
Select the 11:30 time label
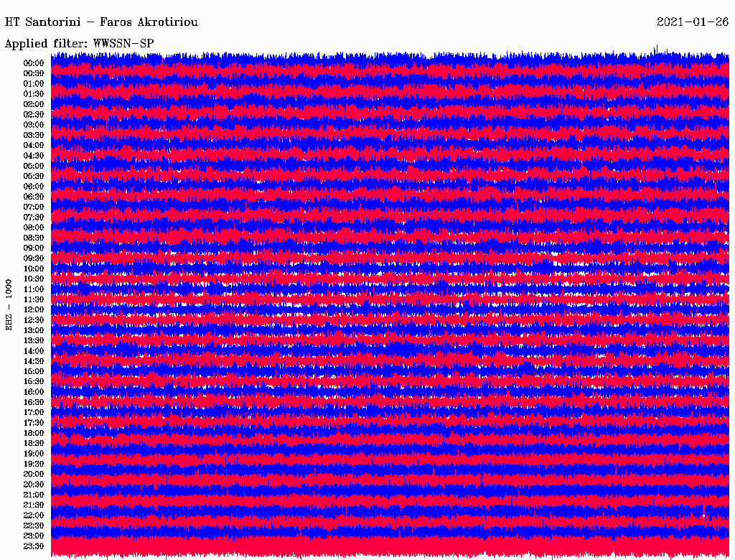pos(34,299)
